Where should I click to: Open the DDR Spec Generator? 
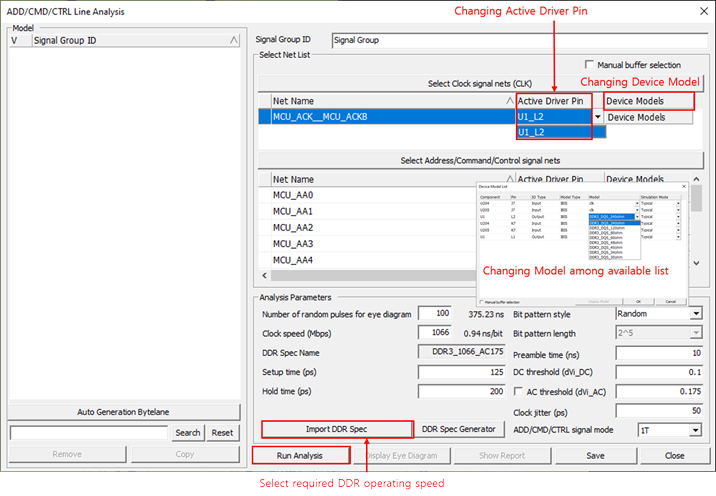tap(457, 429)
